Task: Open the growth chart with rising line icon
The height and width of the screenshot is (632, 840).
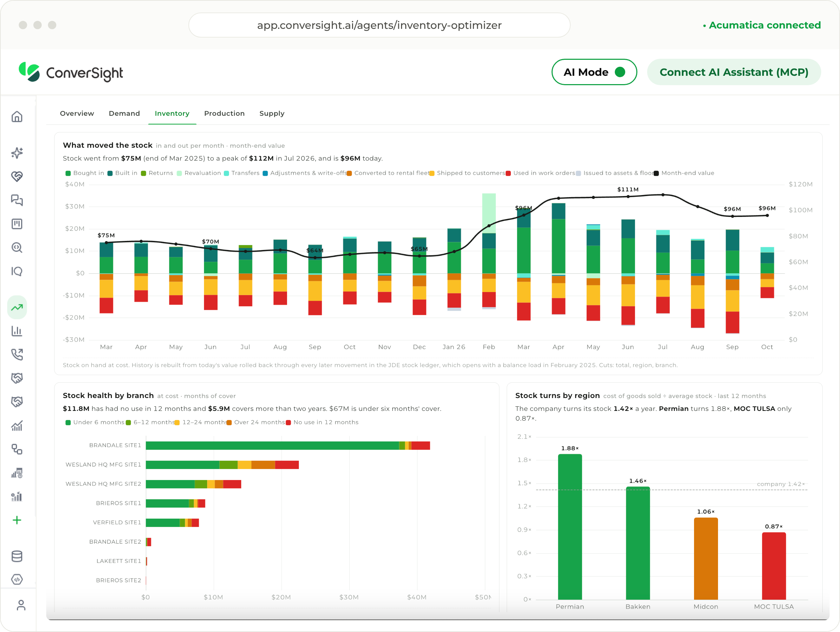Action: click(17, 426)
